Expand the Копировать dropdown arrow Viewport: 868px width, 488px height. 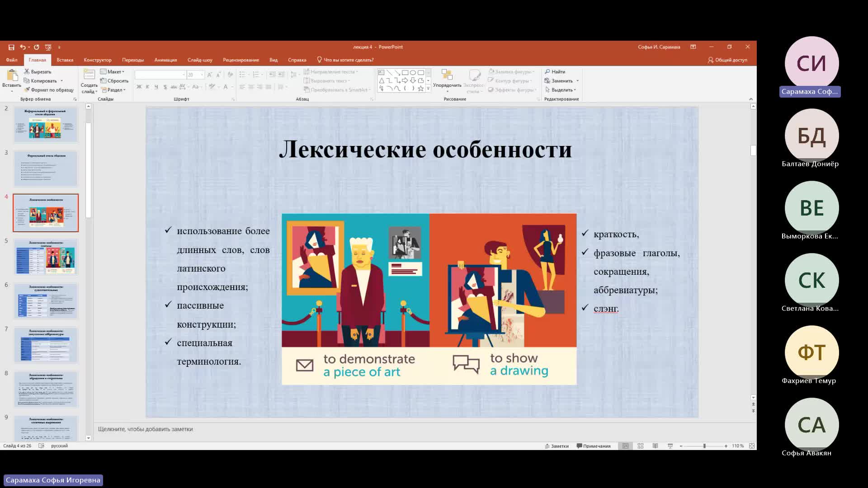[x=62, y=81]
